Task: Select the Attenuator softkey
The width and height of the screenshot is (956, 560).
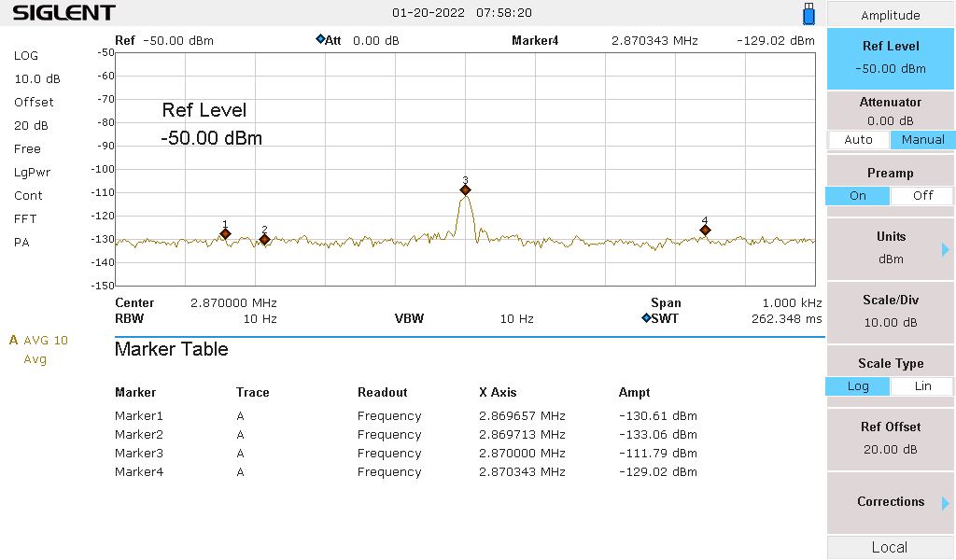Action: [890, 111]
